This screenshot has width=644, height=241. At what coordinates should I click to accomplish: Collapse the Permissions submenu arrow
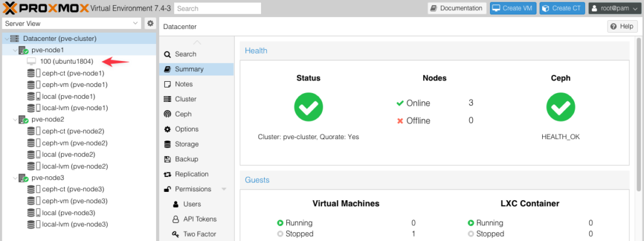[x=224, y=189]
